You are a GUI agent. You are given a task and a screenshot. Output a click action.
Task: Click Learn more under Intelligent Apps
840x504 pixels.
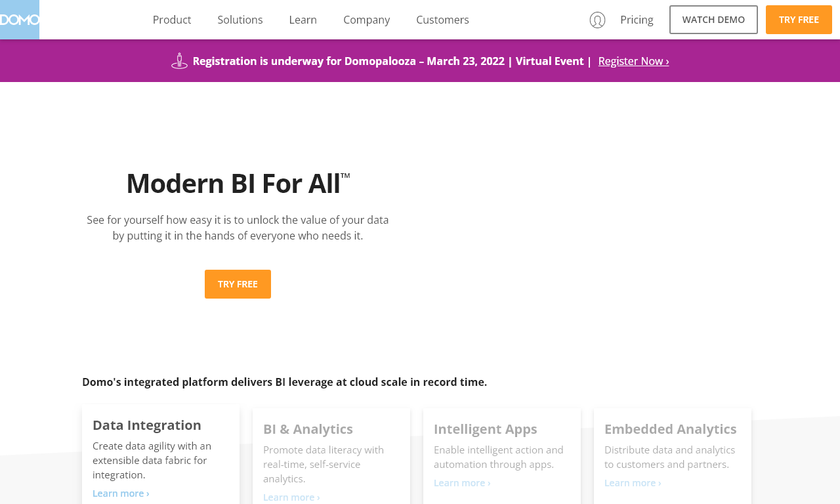pos(462,482)
